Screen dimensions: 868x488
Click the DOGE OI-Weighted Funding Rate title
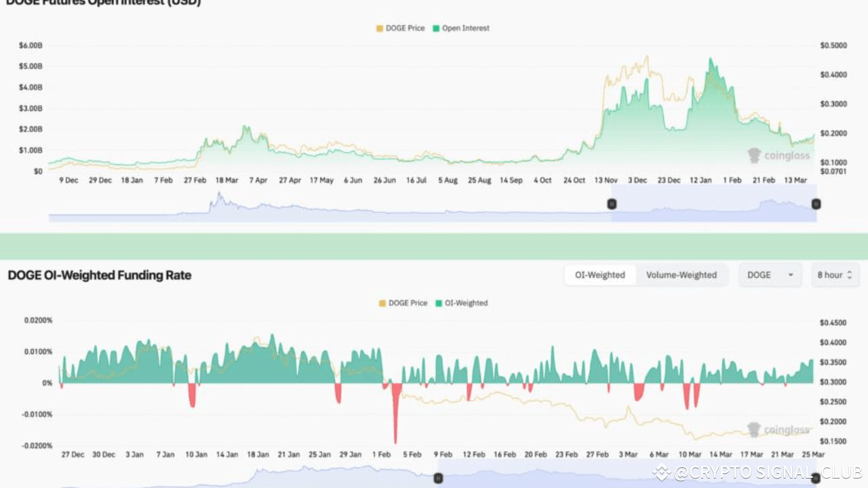pos(100,275)
